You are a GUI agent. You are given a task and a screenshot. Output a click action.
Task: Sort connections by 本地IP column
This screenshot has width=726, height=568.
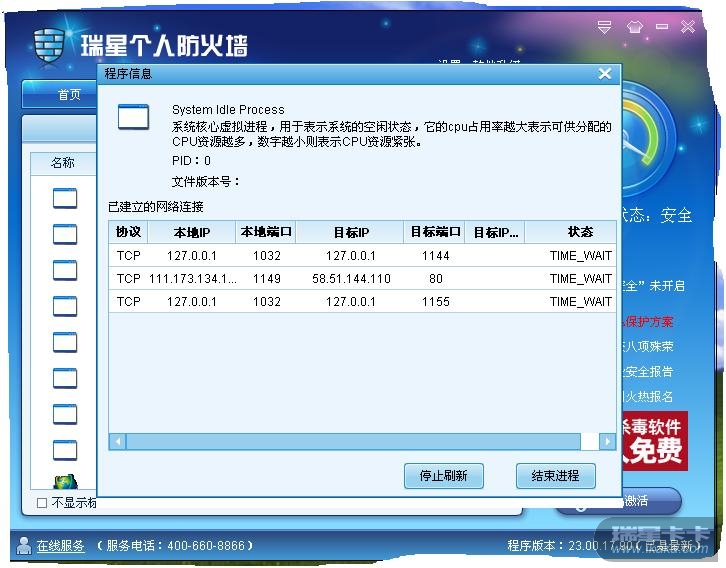coord(192,232)
